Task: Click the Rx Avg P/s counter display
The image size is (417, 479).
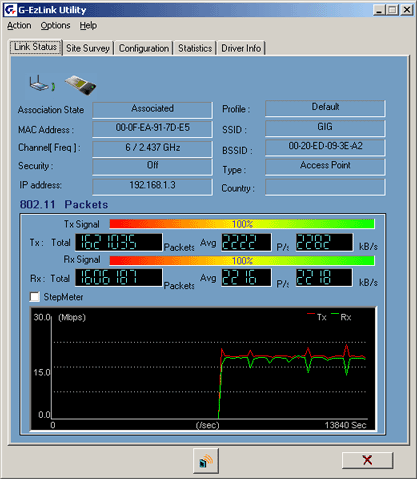Action: point(246,277)
